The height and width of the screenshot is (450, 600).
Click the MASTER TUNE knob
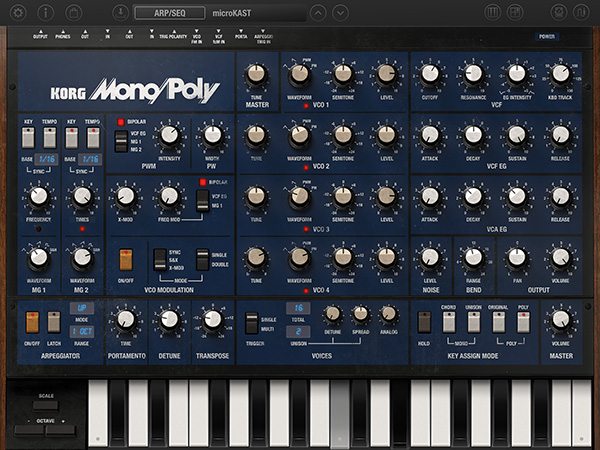click(x=256, y=74)
